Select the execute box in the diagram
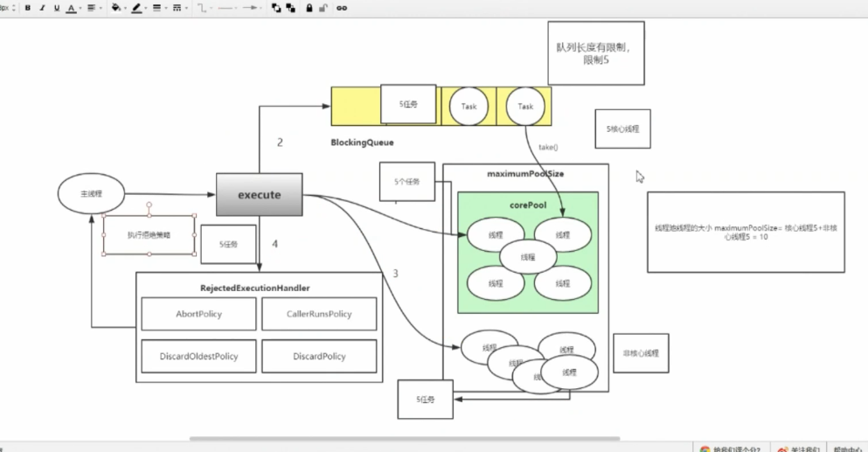Screen dimensions: 868x452 pyautogui.click(x=259, y=194)
